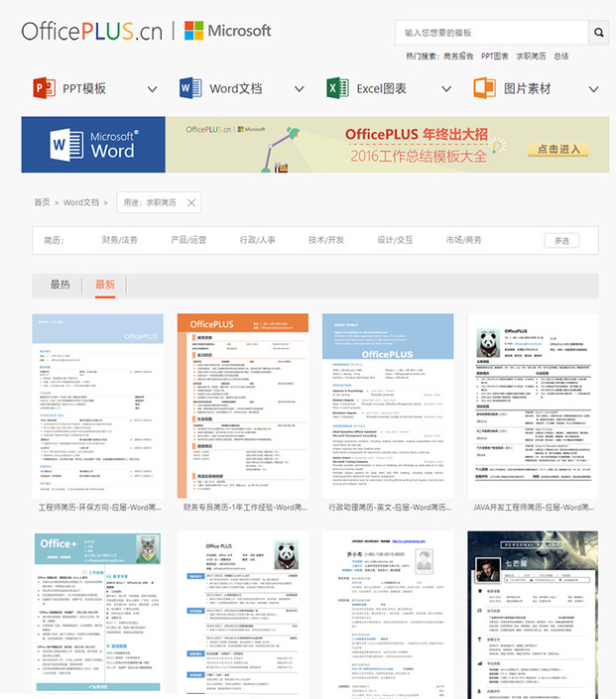The height and width of the screenshot is (699, 616).
Task: Filter resumes by 技术/开发
Action: click(x=326, y=240)
